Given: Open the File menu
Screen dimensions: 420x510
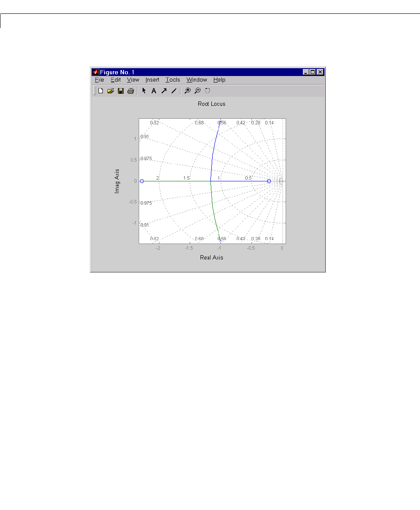Looking at the screenshot, I should pos(99,80).
